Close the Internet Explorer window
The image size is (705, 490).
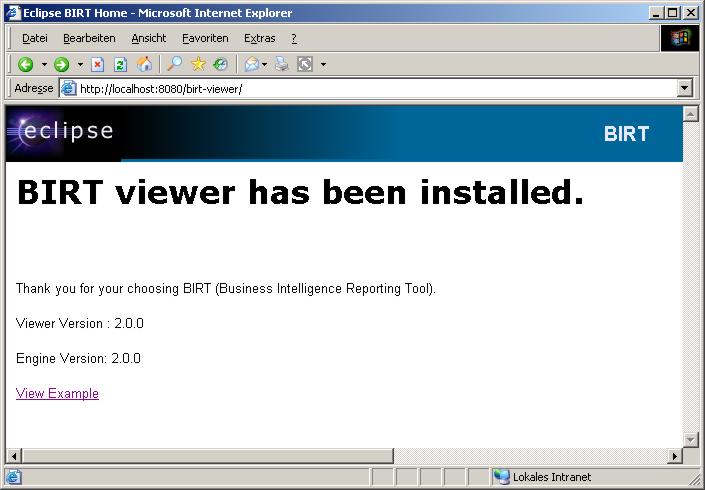click(690, 13)
